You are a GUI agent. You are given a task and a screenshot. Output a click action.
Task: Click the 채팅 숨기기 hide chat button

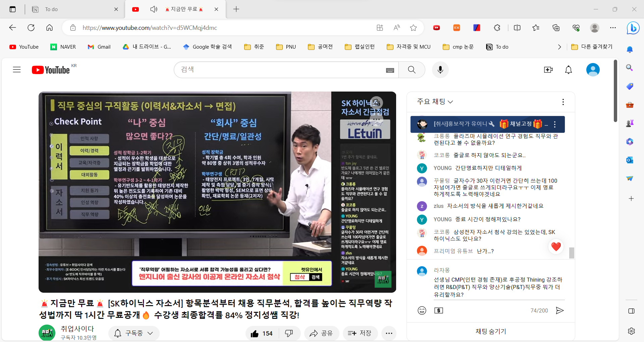pos(491,331)
